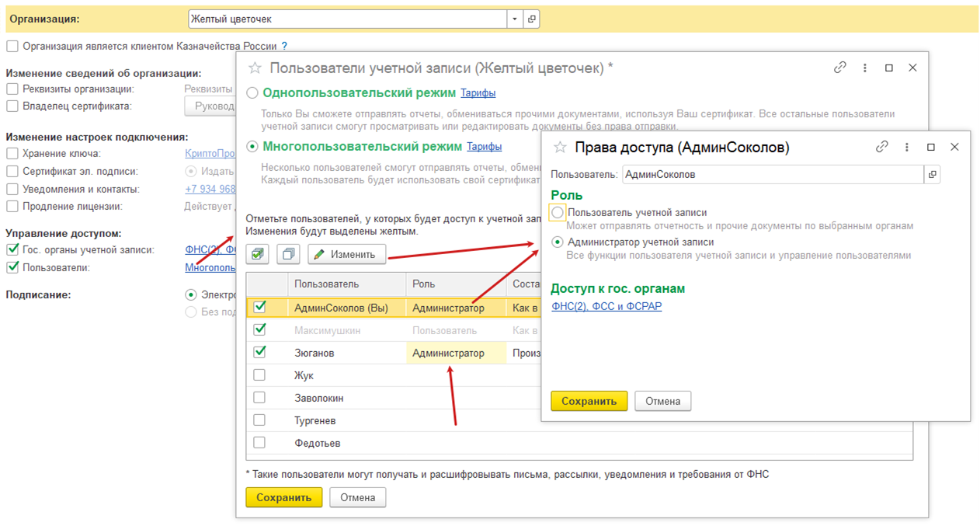The image size is (980, 526).
Task: Open Тарифы link next to Многопользовательский режим
Action: pos(484,146)
